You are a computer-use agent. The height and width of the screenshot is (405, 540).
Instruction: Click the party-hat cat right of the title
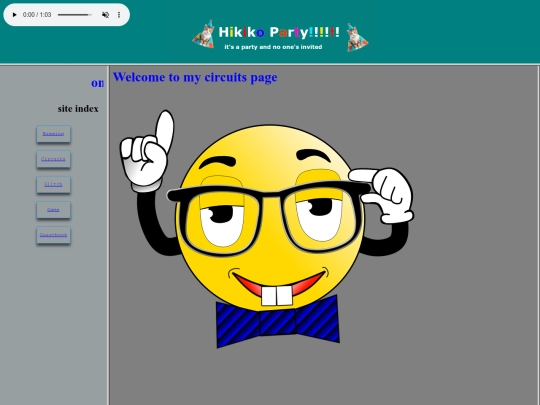(357, 38)
